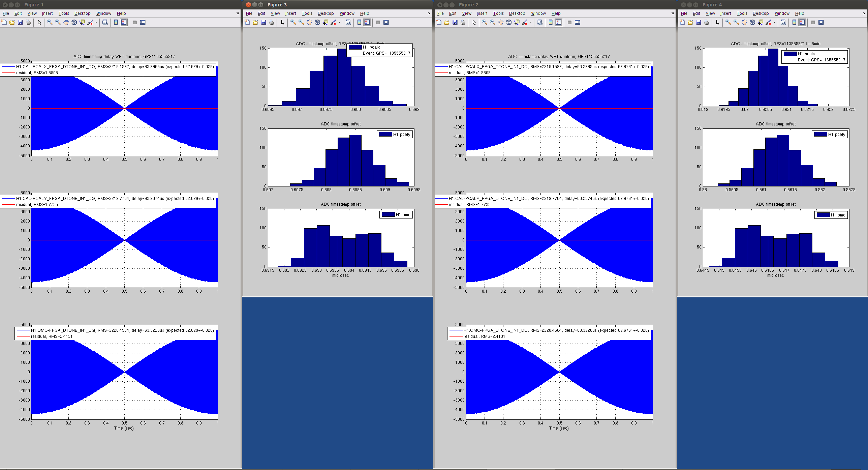
Task: Select the Pan hand tool in Figure 1
Action: point(66,22)
